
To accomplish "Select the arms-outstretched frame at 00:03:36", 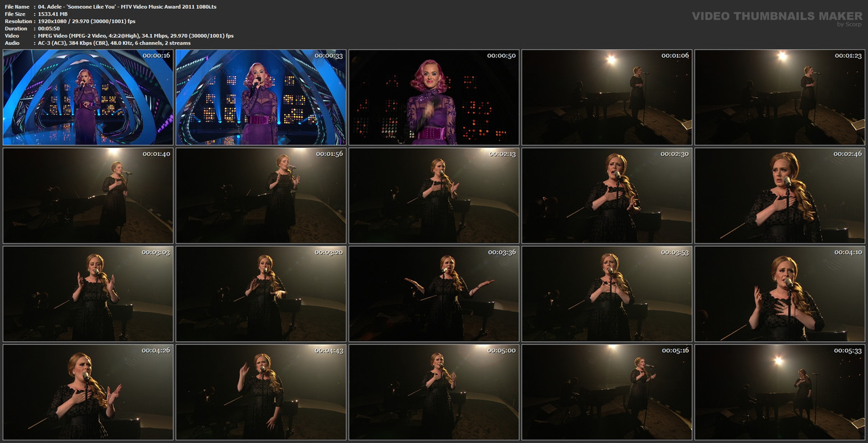I will 434,294.
